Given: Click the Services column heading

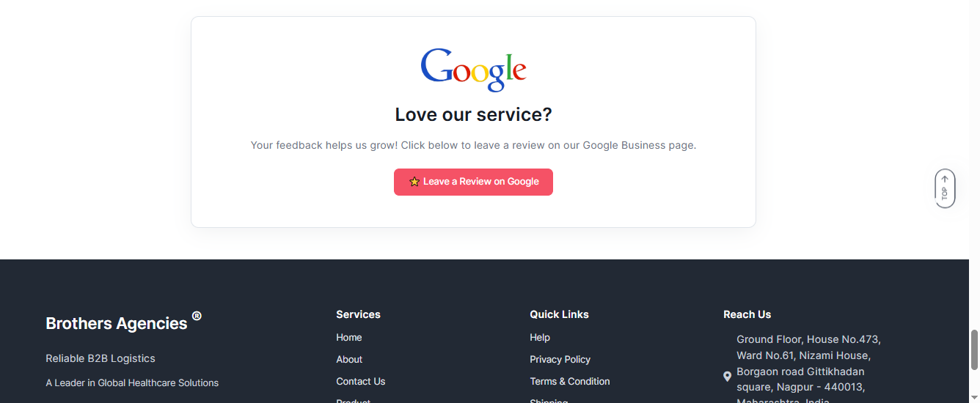Looking at the screenshot, I should click(x=358, y=314).
